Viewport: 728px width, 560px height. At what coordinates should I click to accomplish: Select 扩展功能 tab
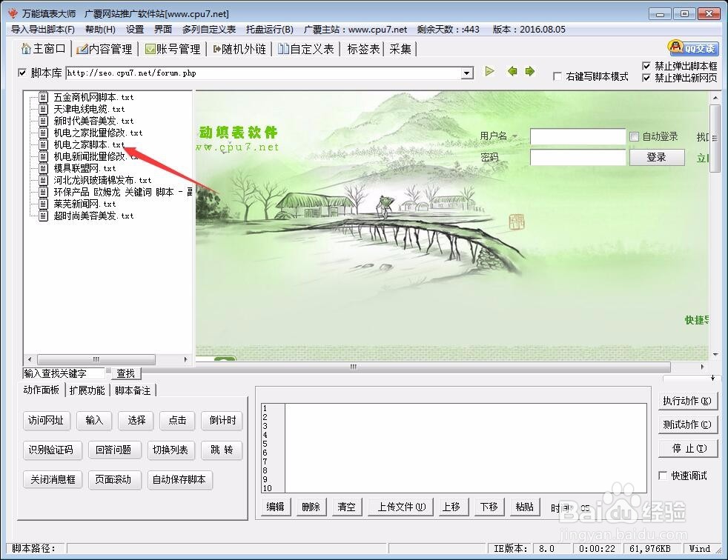tap(87, 390)
